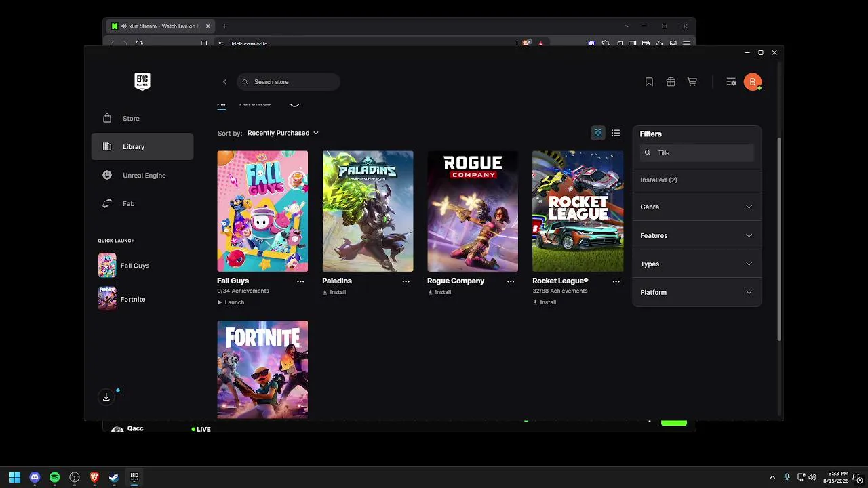868x488 pixels.
Task: Click the Epic Games taskbar icon
Action: point(134,477)
